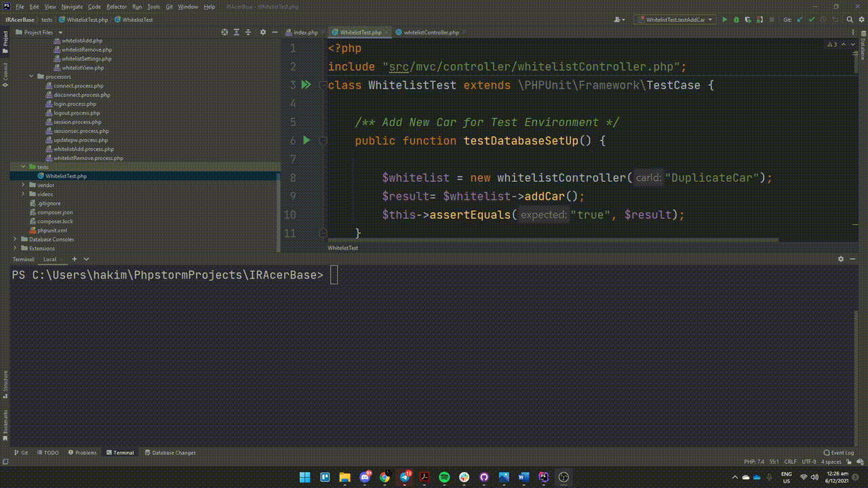This screenshot has height=488, width=868.
Task: Open Terminal panel settings gear
Action: [841, 259]
